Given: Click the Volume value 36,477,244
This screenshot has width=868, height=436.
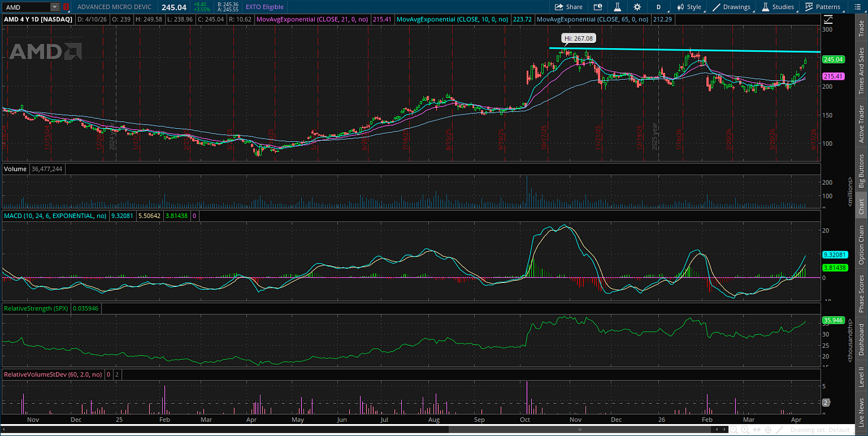Looking at the screenshot, I should [46, 169].
